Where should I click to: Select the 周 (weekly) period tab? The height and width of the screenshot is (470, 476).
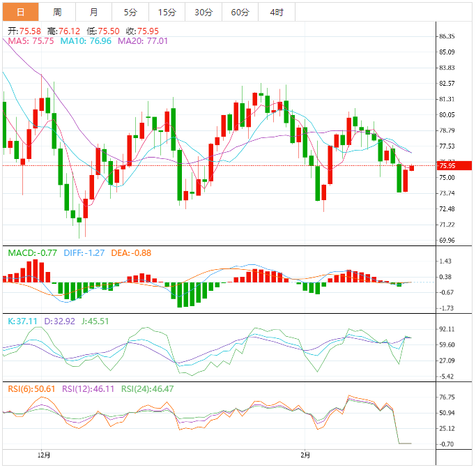(57, 12)
